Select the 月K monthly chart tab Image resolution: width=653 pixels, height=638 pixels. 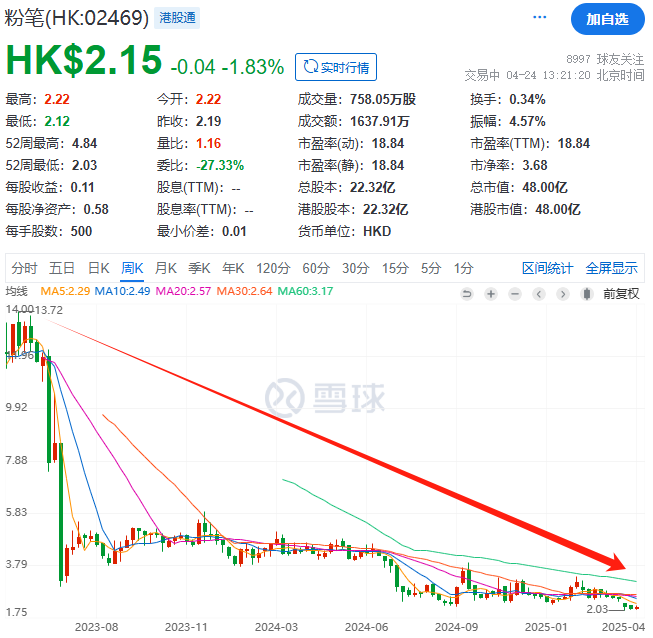coord(166,268)
